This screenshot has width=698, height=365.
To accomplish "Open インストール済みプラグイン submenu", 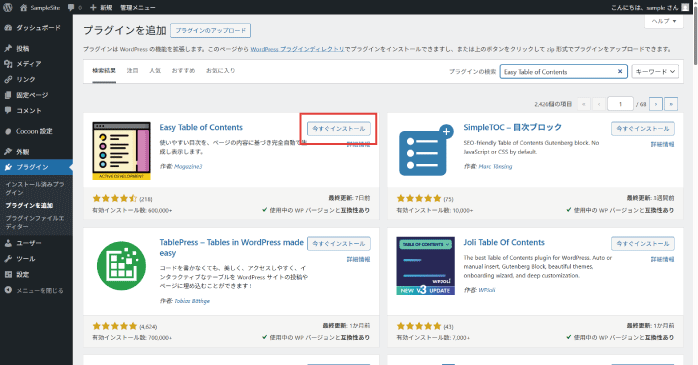I will [35, 188].
